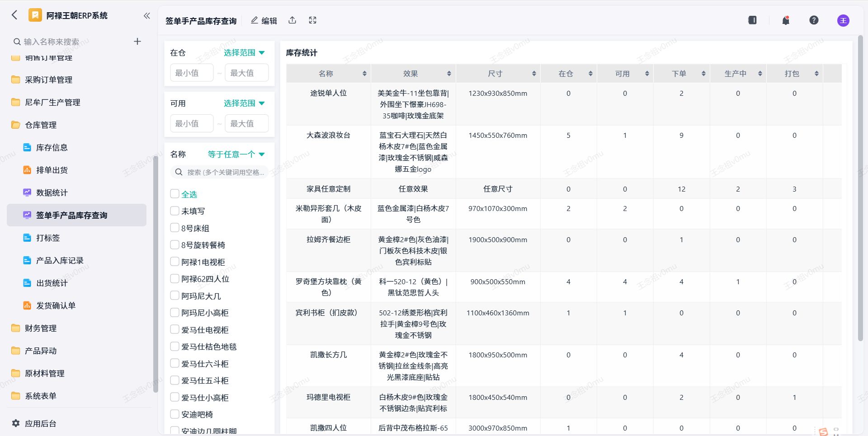868x436 pixels.
Task: Open the purple user avatar
Action: [x=843, y=20]
